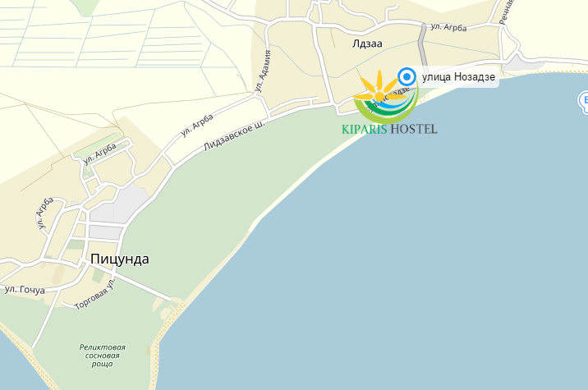Select the partially visible blue marker at map edge
The image size is (588, 390).
pyautogui.click(x=584, y=101)
